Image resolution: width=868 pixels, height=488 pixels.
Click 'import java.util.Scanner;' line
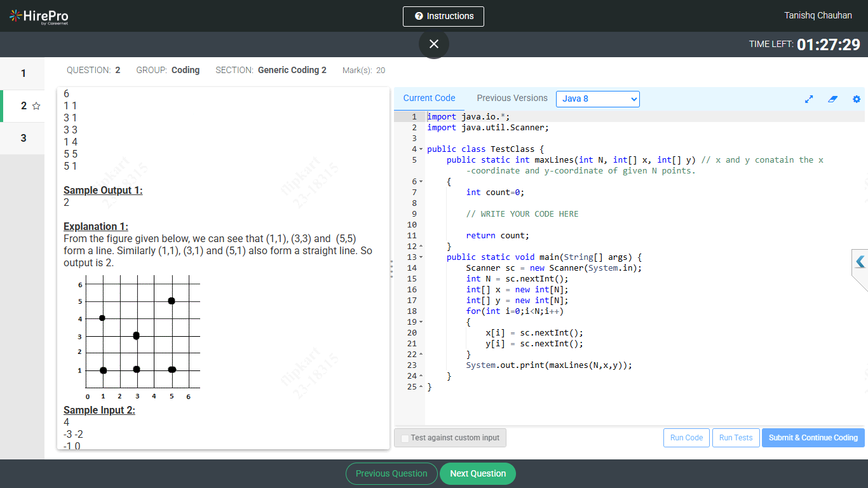coord(488,128)
